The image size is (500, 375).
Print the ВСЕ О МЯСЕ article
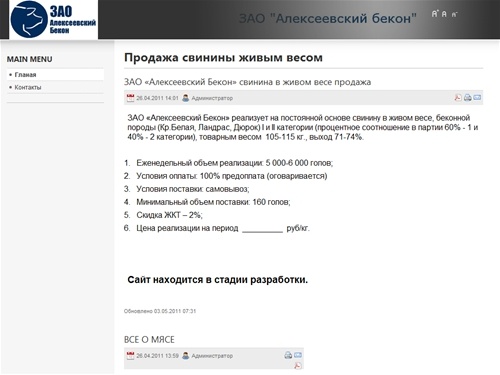point(288,355)
